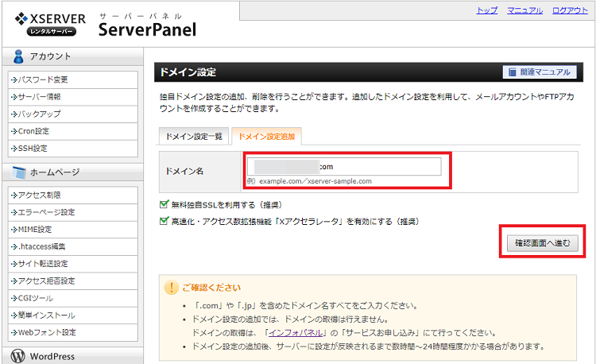Click the ドメイン名 input field

click(x=344, y=166)
